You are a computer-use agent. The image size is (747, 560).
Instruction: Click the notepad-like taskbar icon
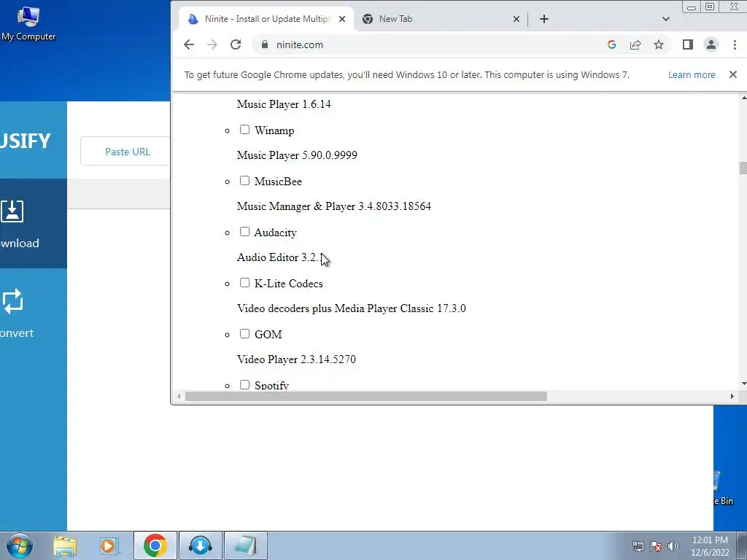(x=245, y=545)
